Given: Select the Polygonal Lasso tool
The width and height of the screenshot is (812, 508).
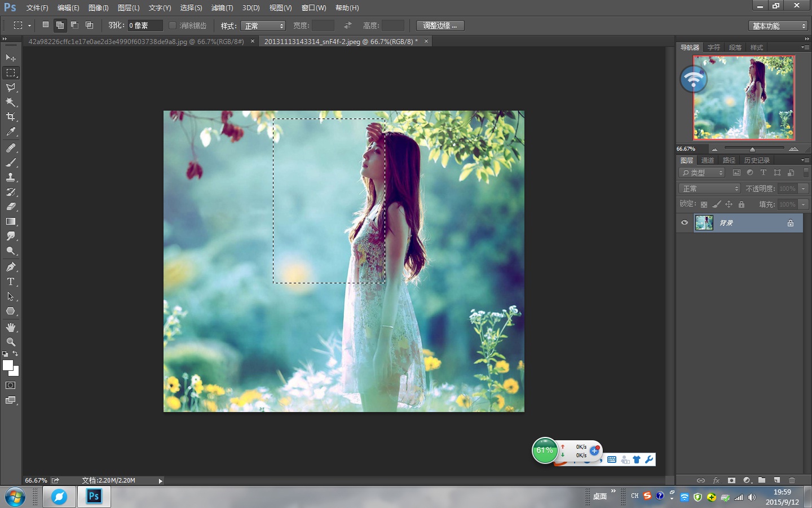Looking at the screenshot, I should coord(11,87).
